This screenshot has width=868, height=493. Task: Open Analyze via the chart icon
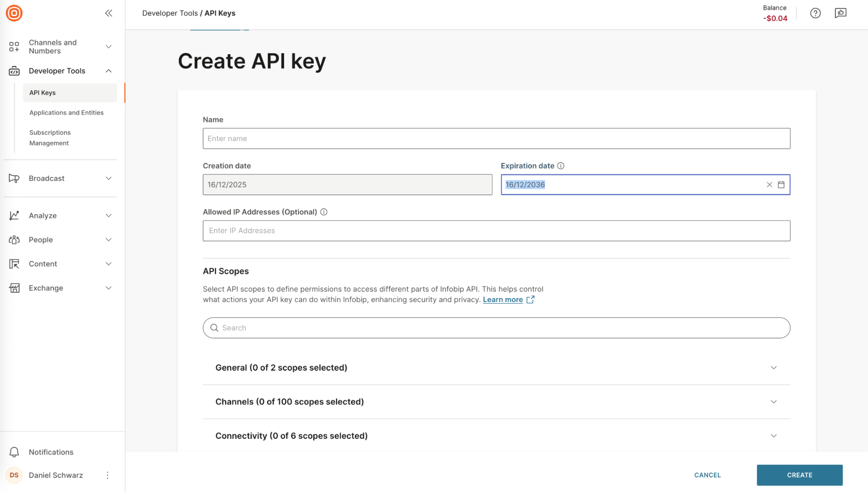click(x=14, y=215)
